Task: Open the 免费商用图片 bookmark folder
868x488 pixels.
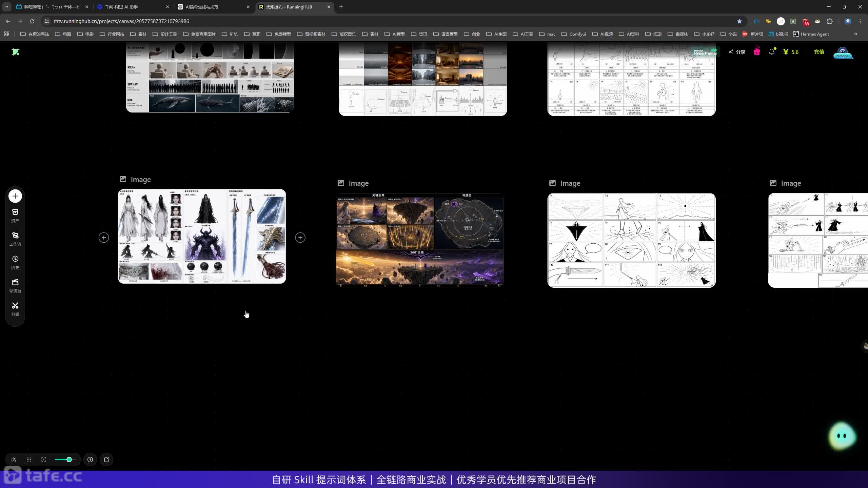Action: point(199,34)
